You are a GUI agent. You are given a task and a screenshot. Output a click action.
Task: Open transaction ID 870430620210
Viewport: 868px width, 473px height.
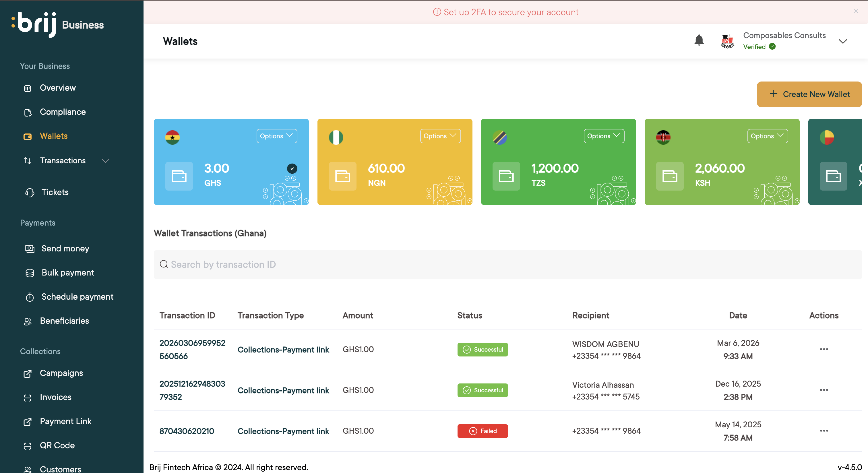187,431
